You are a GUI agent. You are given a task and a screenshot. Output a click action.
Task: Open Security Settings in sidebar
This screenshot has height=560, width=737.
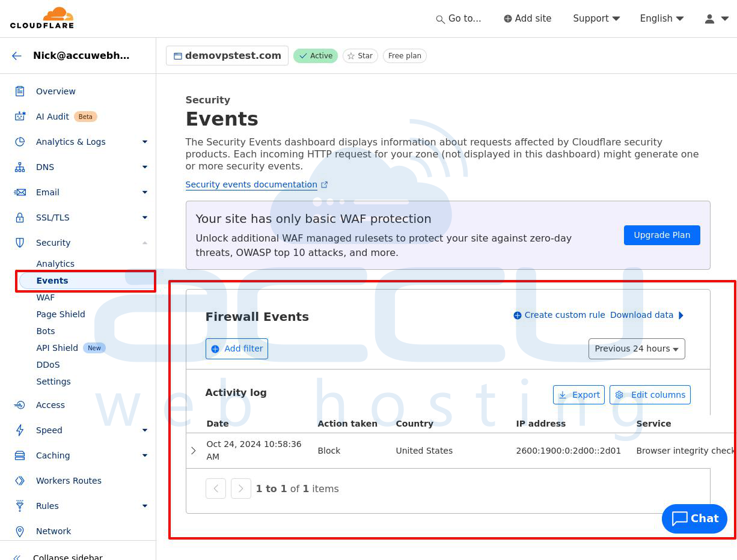pos(54,382)
